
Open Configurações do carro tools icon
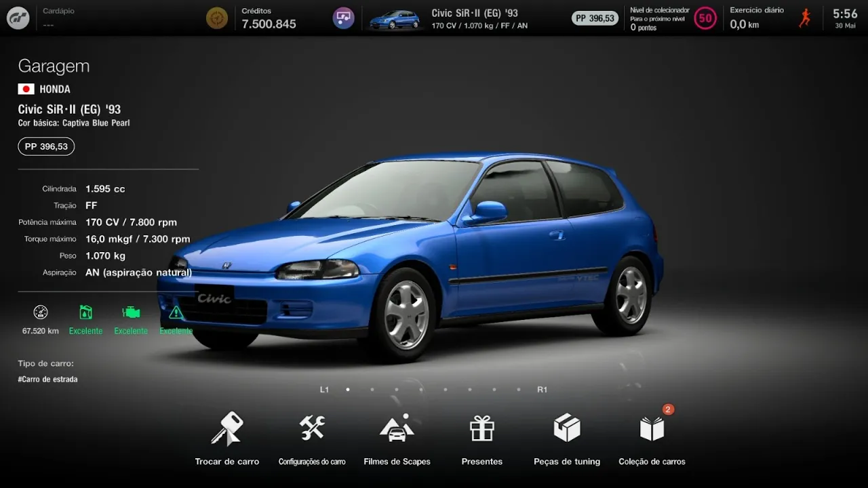point(312,428)
